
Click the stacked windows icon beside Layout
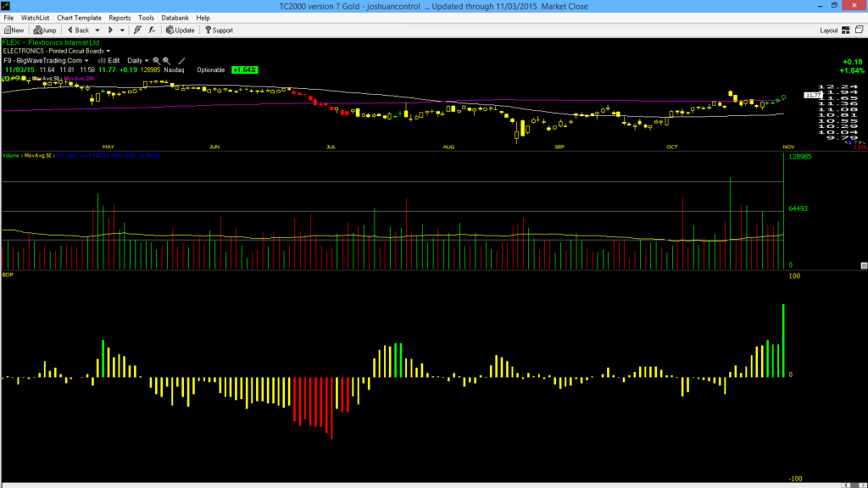click(x=860, y=30)
